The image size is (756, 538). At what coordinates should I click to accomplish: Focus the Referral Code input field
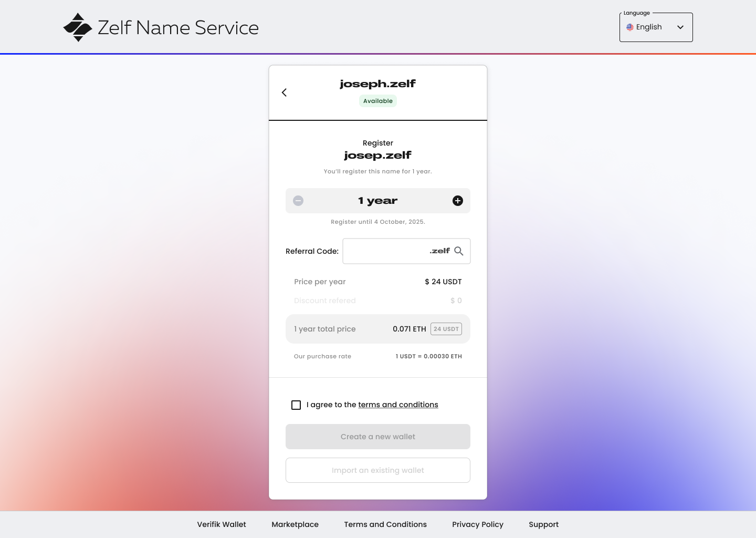coord(386,251)
